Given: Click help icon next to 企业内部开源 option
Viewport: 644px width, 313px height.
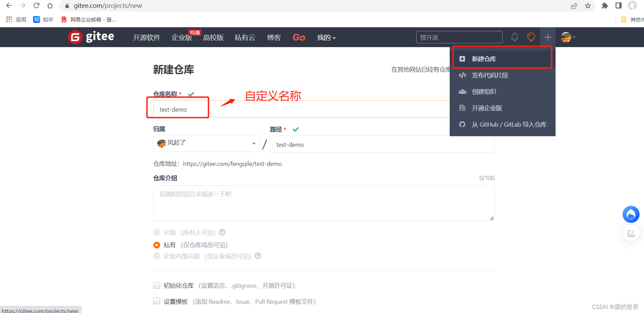Looking at the screenshot, I should [258, 256].
